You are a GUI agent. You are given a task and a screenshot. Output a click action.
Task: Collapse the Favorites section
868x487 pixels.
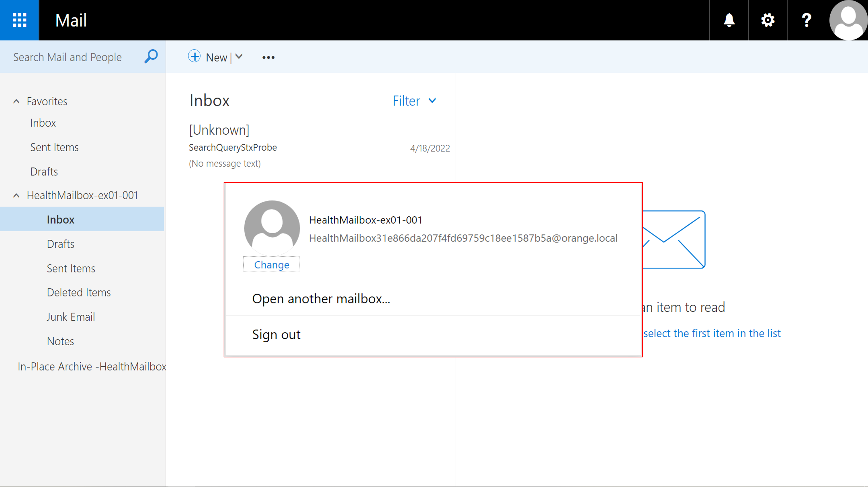[x=16, y=101]
